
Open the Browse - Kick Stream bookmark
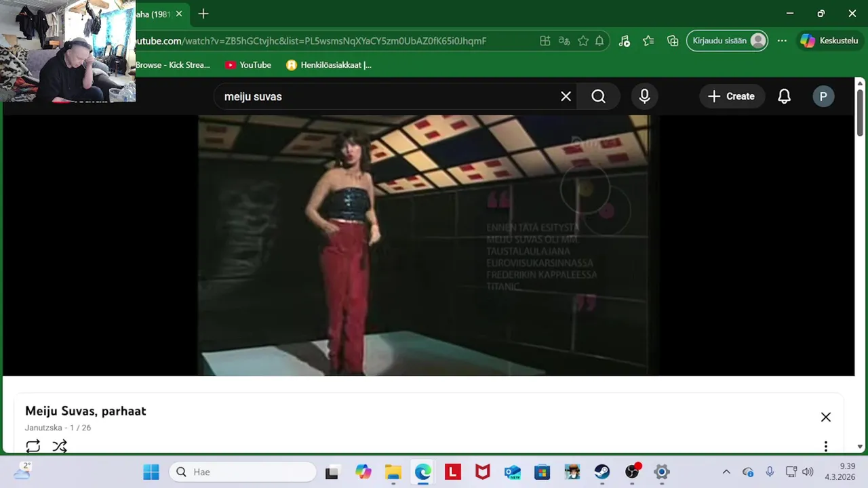[173, 65]
